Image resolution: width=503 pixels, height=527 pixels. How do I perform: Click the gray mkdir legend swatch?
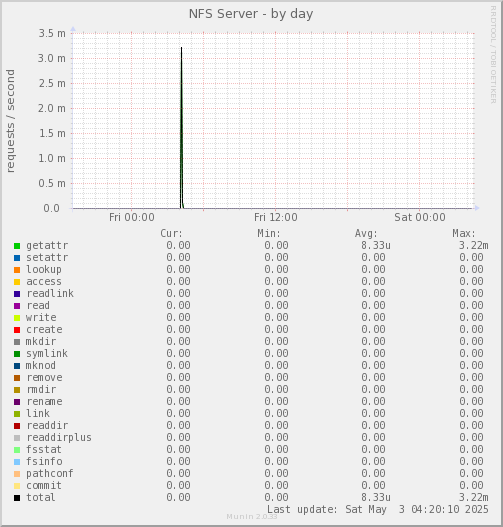(x=17, y=342)
